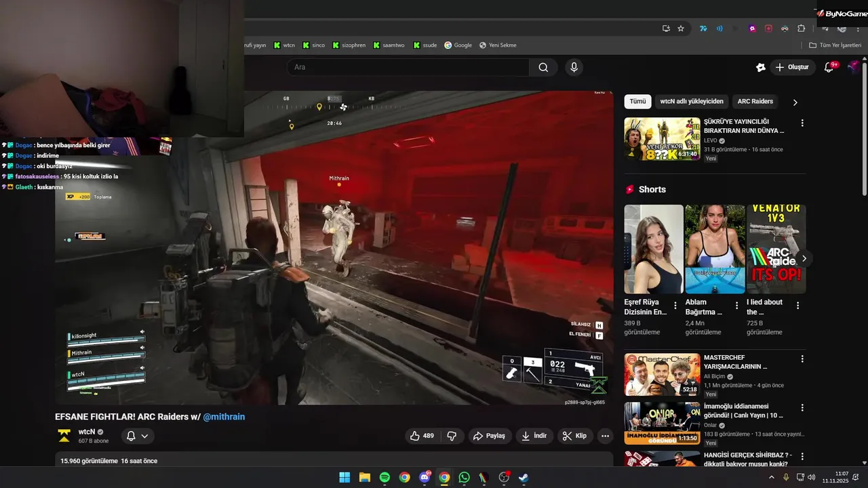
Task: Open the wtcN channel name link
Action: pos(87,432)
